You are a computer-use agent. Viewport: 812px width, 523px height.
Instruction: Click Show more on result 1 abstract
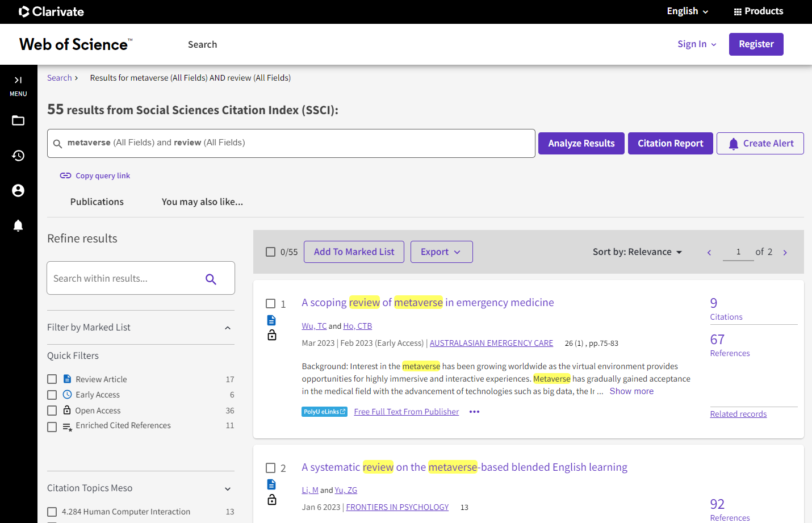[631, 391]
